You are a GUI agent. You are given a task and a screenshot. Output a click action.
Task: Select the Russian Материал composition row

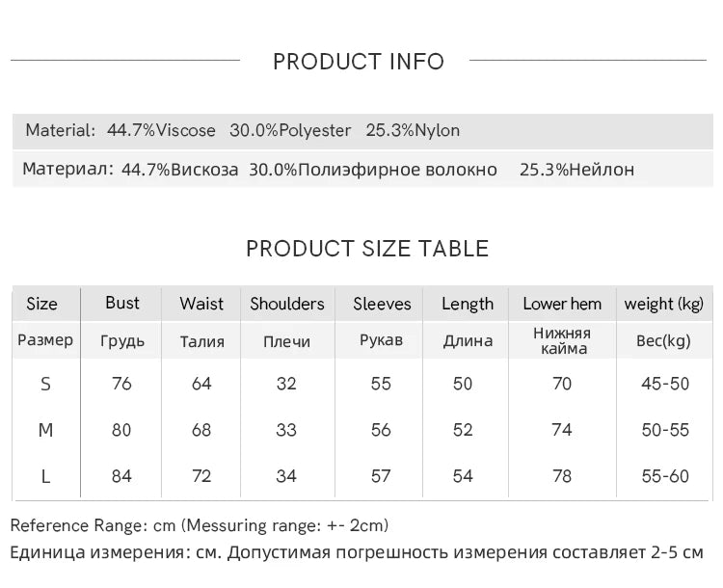coord(362,170)
